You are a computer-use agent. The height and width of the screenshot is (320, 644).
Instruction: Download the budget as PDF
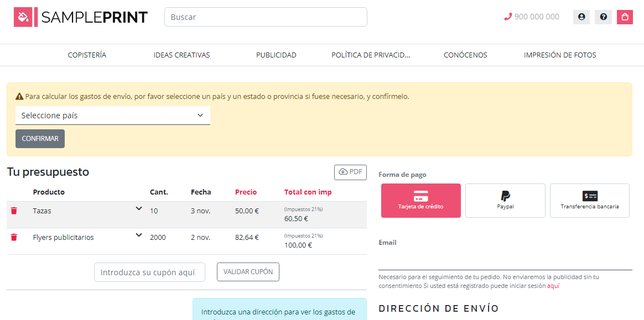(350, 172)
